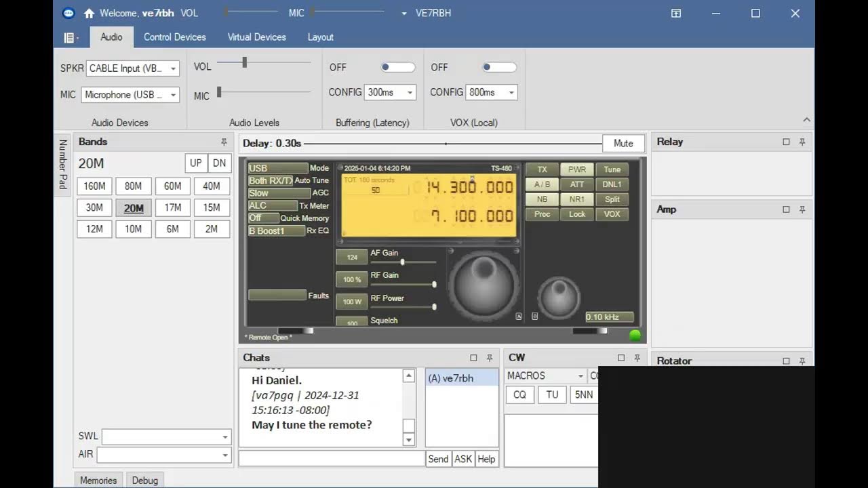Click the small secondary tuning knob
868x488 pixels.
(559, 298)
